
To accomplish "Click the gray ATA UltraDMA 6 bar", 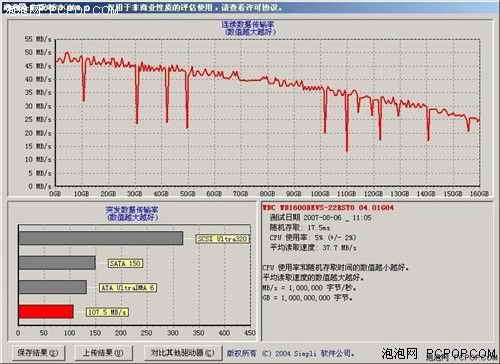I will [x=53, y=287].
